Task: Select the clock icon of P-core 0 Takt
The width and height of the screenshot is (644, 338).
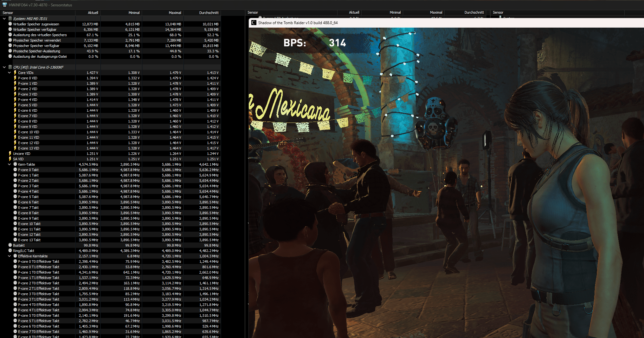Action: (x=15, y=169)
